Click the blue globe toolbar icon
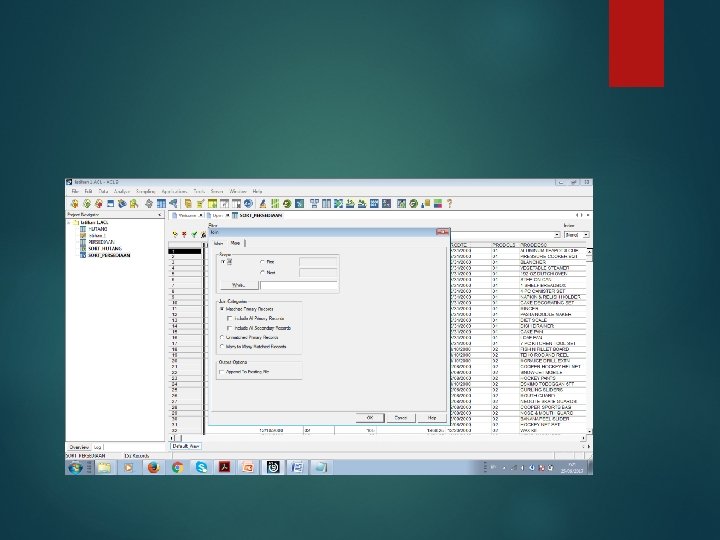Image resolution: width=720 pixels, height=540 pixels. tap(248, 203)
